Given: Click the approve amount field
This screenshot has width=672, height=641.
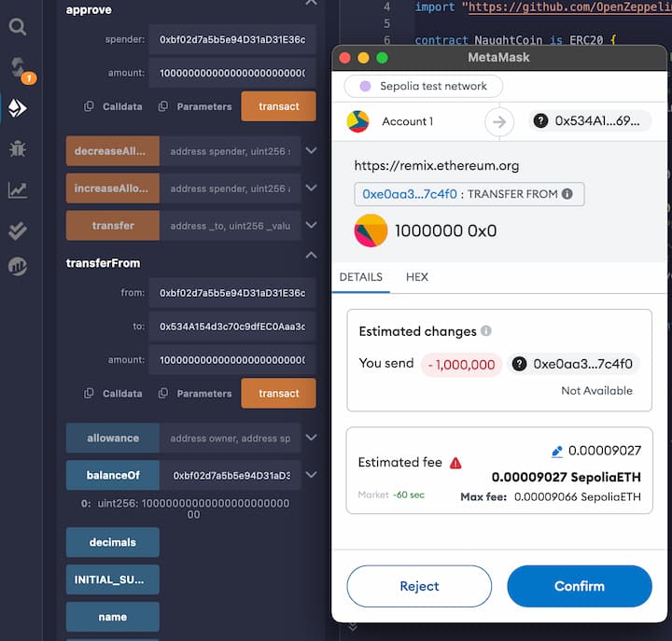Looking at the screenshot, I should (232, 73).
